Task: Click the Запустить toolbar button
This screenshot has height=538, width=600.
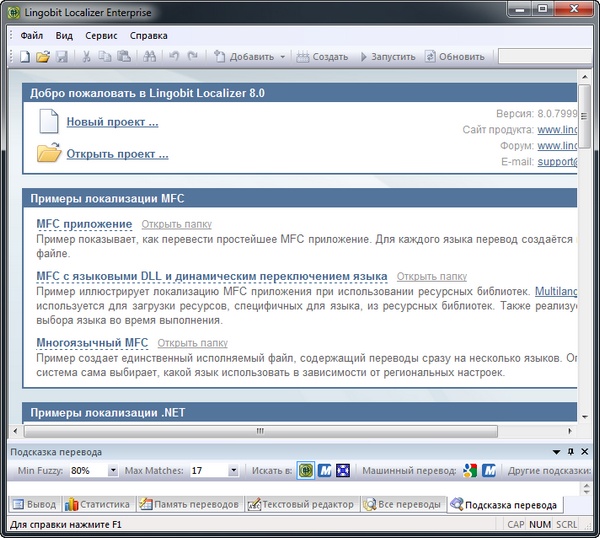Action: point(388,57)
